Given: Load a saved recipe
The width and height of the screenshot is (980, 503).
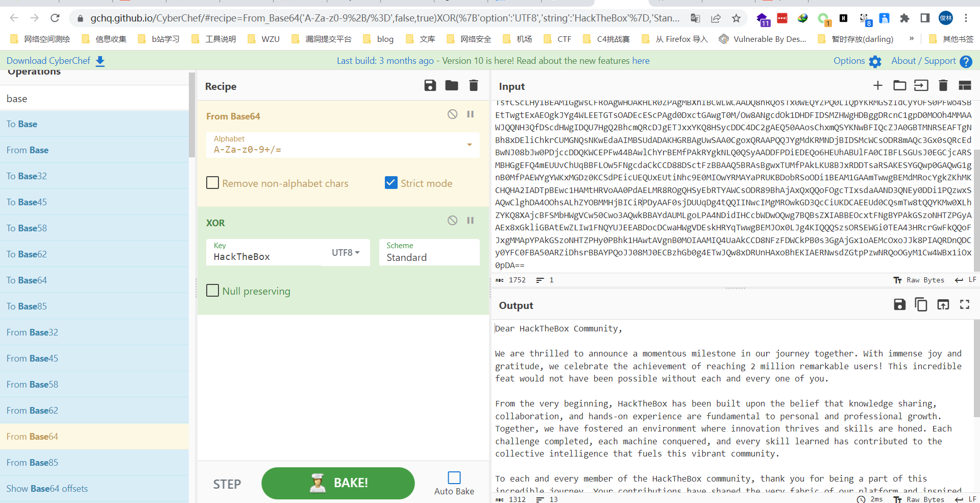Looking at the screenshot, I should coord(452,86).
